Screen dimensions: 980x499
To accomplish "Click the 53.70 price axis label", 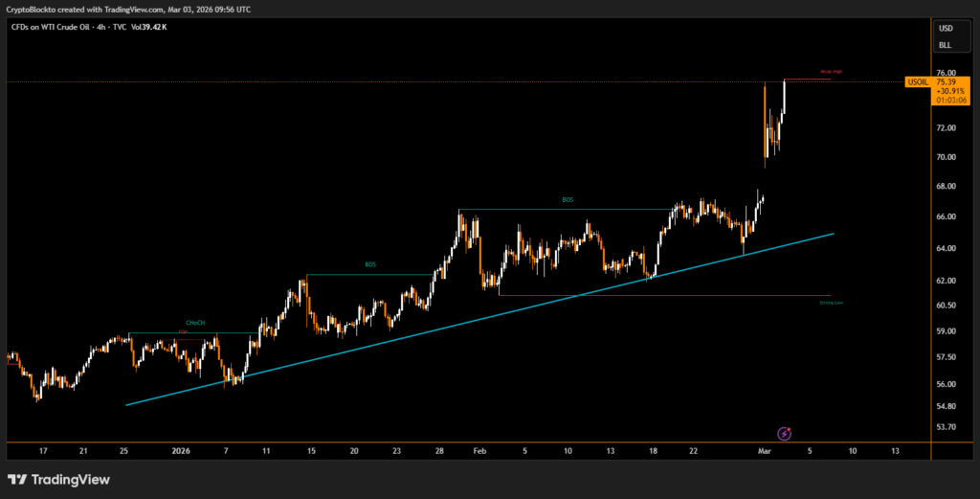I will tap(946, 427).
